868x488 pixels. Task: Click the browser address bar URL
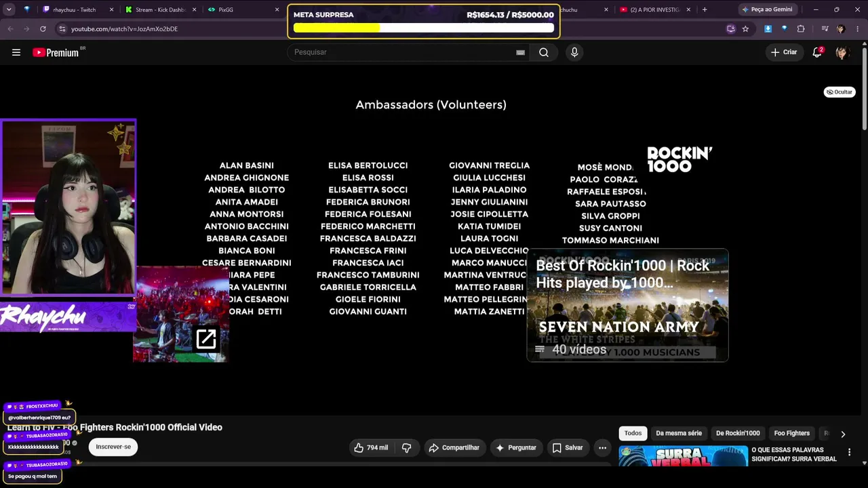pyautogui.click(x=125, y=29)
